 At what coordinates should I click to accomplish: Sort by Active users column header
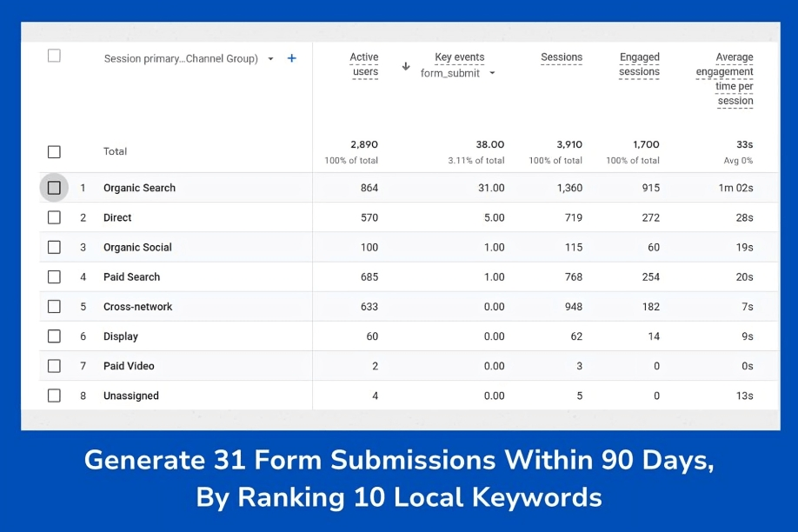click(x=364, y=64)
